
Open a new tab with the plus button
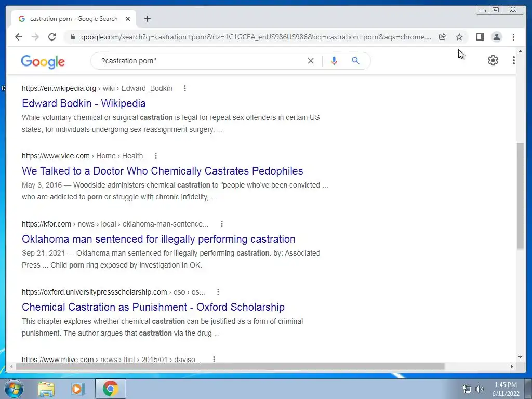point(147,19)
